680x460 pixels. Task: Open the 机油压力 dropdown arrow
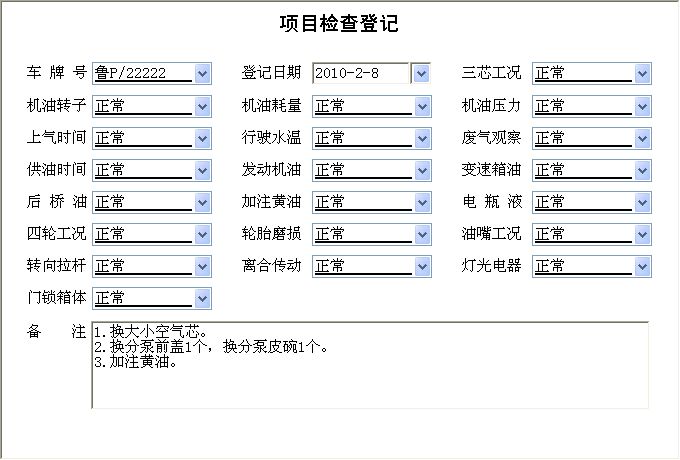[643, 106]
